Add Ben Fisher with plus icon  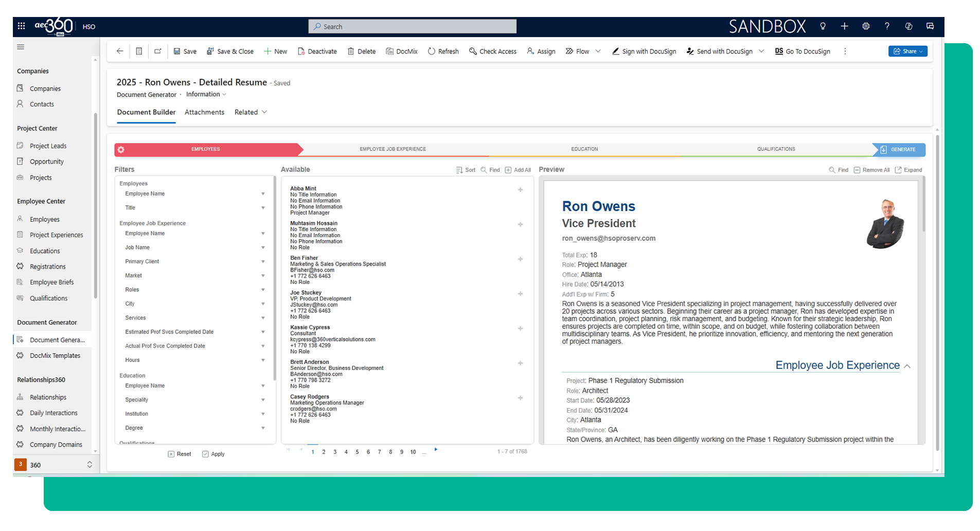pos(520,259)
